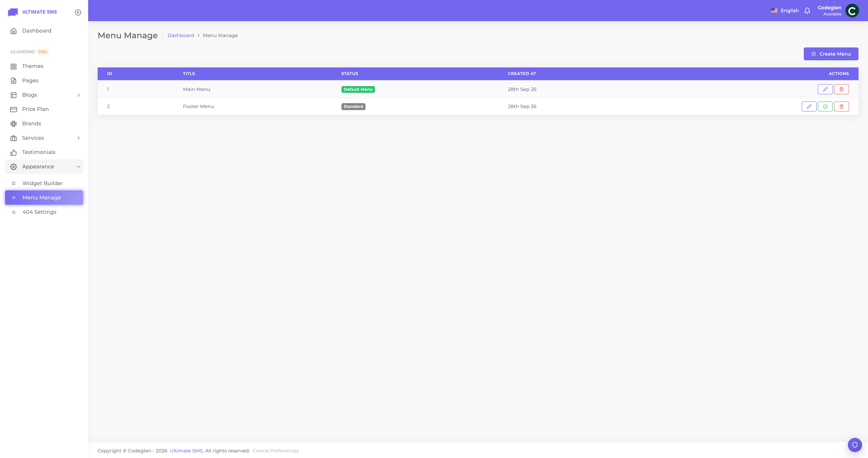The width and height of the screenshot is (868, 458).
Task: Click the shield button in bottom corner
Action: (854, 445)
